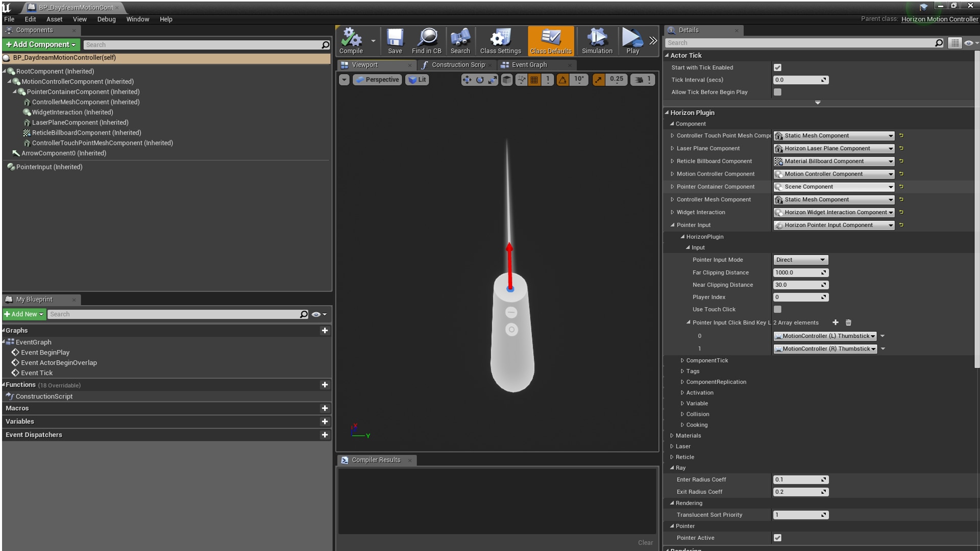Toggle Use Touch Click option

777,309
